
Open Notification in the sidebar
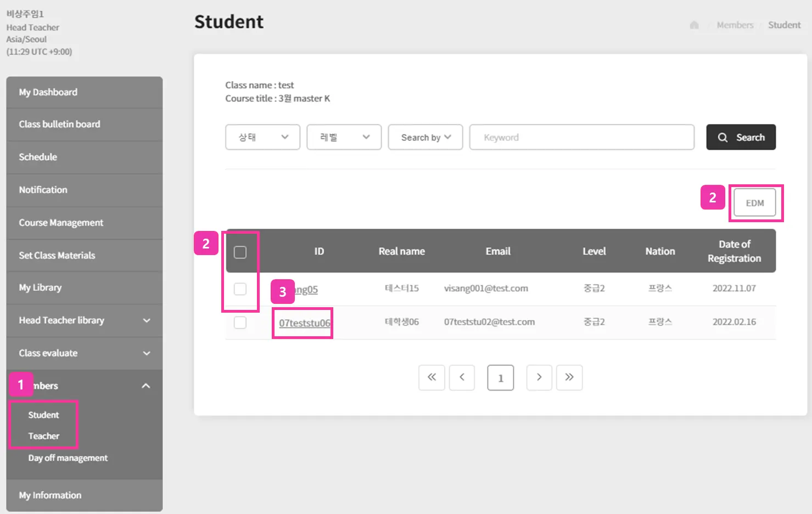pyautogui.click(x=85, y=190)
